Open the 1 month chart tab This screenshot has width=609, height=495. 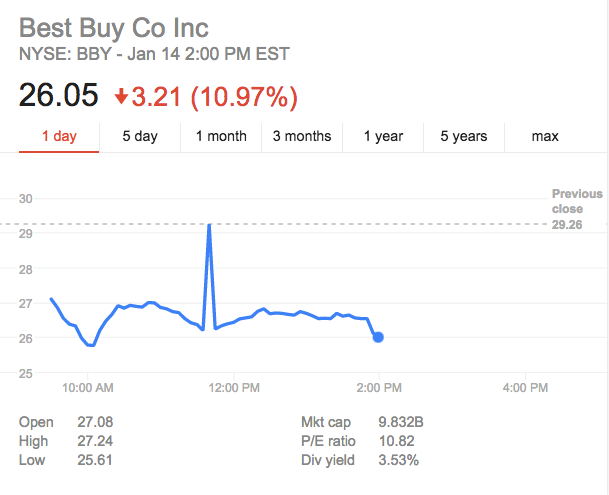[x=221, y=136]
